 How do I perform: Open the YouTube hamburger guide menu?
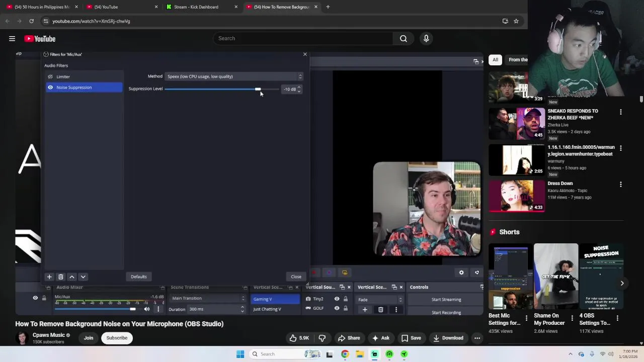pyautogui.click(x=12, y=39)
